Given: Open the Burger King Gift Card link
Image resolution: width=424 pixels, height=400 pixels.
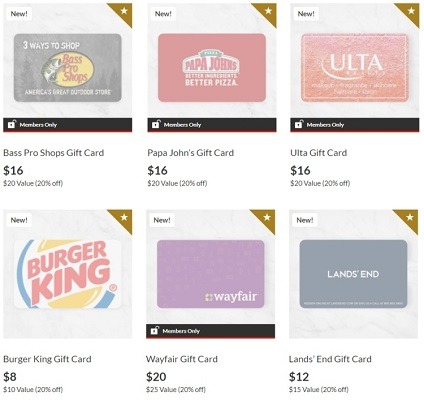Looking at the screenshot, I should tap(47, 359).
